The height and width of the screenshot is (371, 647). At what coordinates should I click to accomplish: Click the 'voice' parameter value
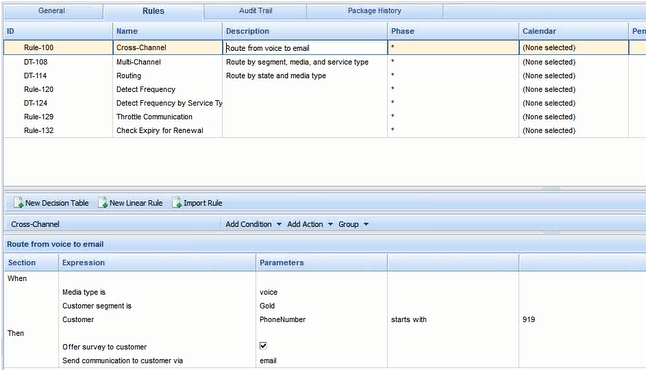point(268,292)
